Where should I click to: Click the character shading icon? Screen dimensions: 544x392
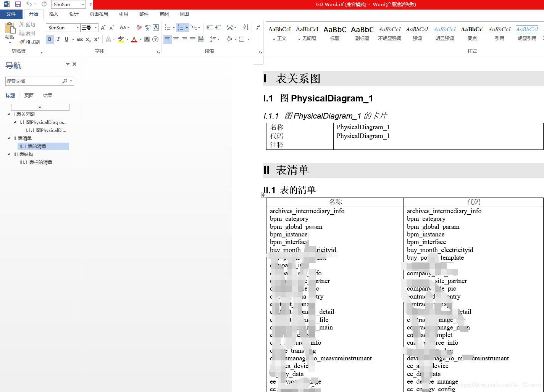pyautogui.click(x=147, y=39)
